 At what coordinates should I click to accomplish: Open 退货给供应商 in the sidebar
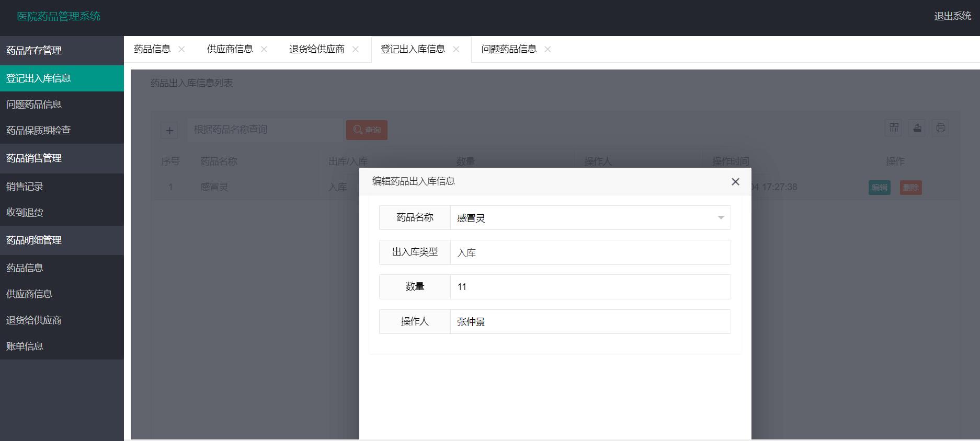point(62,320)
